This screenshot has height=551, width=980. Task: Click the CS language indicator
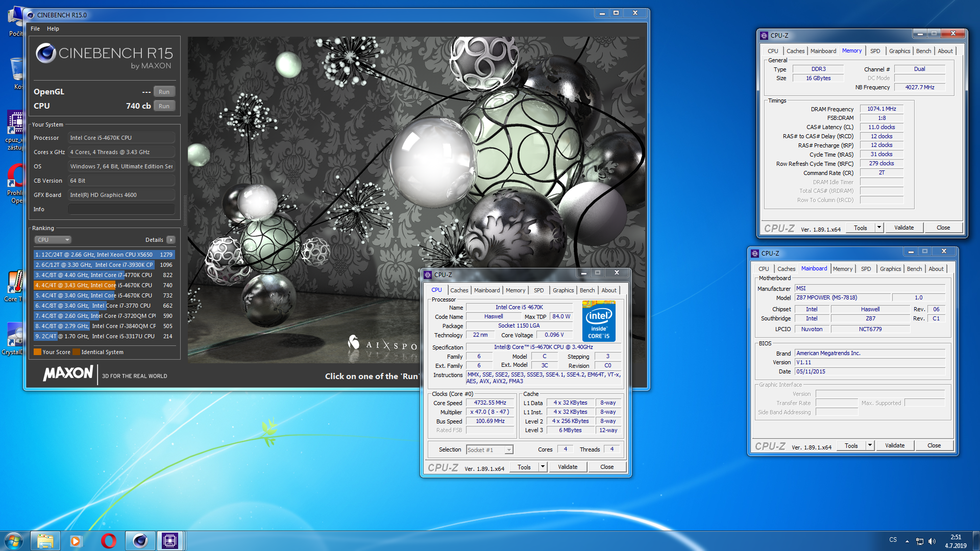coord(893,540)
